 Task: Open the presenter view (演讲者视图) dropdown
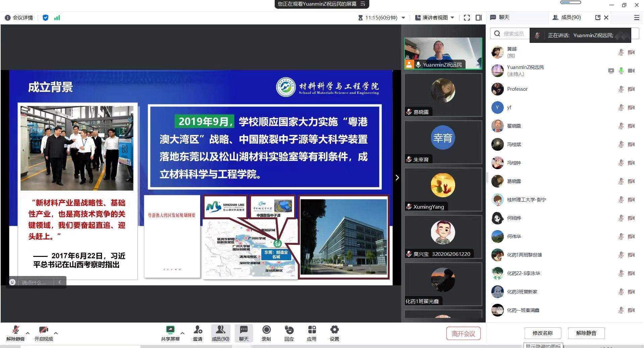[435, 18]
